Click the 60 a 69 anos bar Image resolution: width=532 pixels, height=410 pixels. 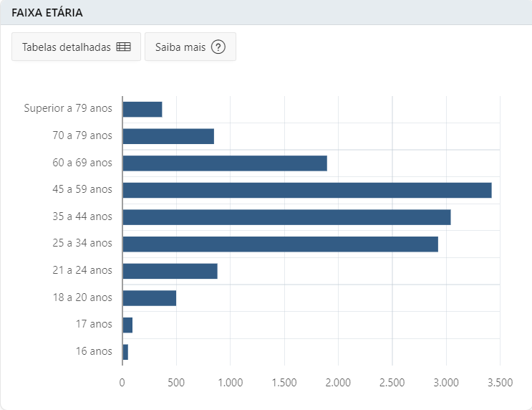[225, 163]
